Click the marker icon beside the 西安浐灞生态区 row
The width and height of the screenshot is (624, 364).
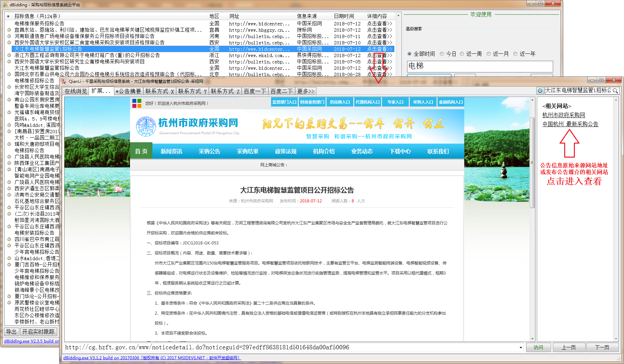pyautogui.click(x=9, y=189)
